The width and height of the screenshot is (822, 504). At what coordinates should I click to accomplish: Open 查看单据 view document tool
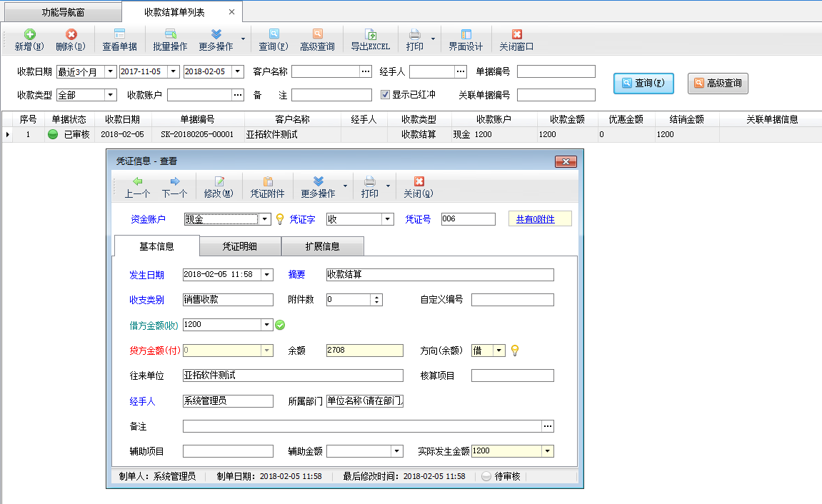click(x=119, y=35)
